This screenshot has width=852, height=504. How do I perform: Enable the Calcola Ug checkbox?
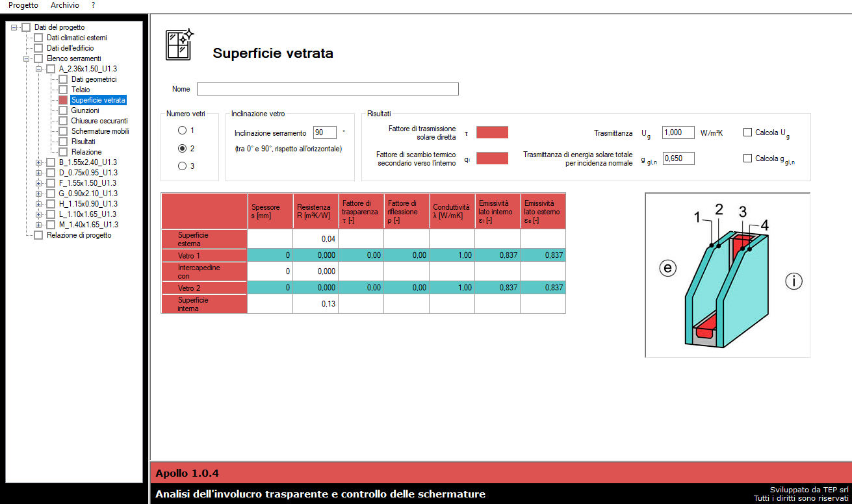[748, 132]
